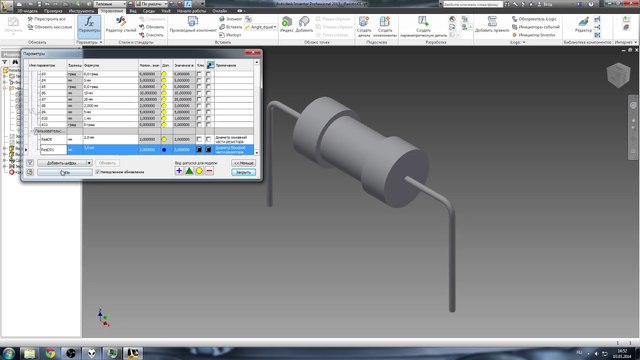Open Chrome from the Windows taskbar
The height and width of the screenshot is (360, 640).
[51, 353]
